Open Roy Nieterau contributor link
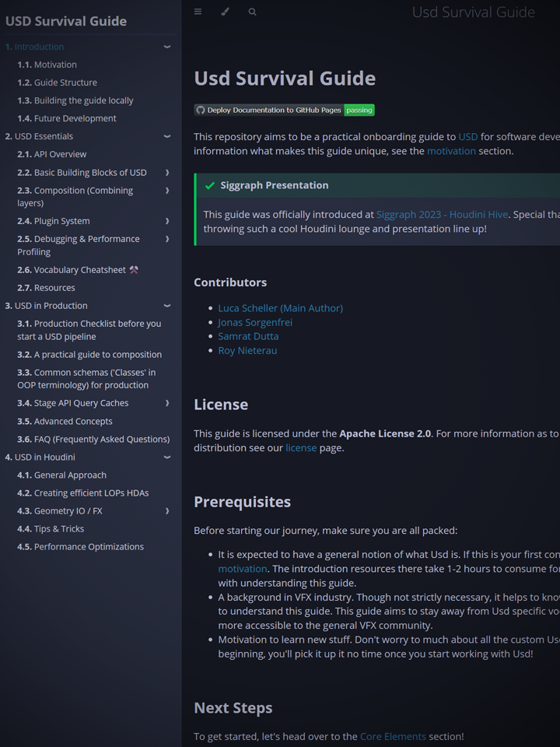 (247, 351)
